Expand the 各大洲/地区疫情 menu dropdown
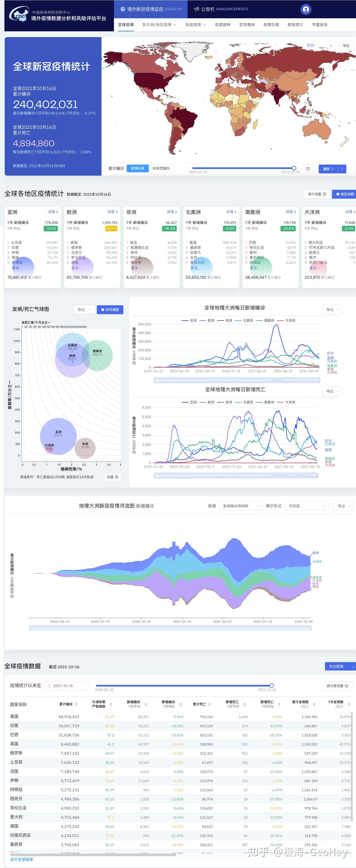The width and height of the screenshot is (356, 868). coord(159,25)
